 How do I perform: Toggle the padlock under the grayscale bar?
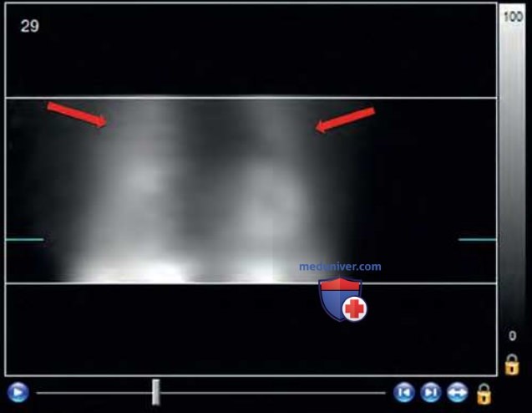(512, 365)
